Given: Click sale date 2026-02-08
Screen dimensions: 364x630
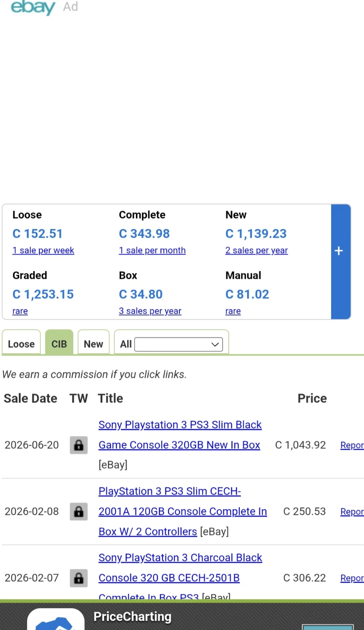Looking at the screenshot, I should pyautogui.click(x=31, y=511).
